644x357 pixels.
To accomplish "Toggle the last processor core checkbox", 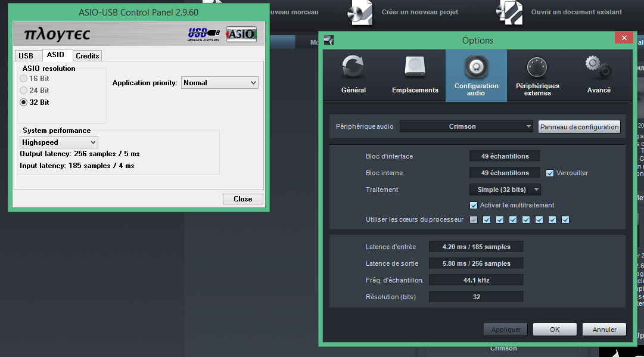I will pyautogui.click(x=565, y=220).
